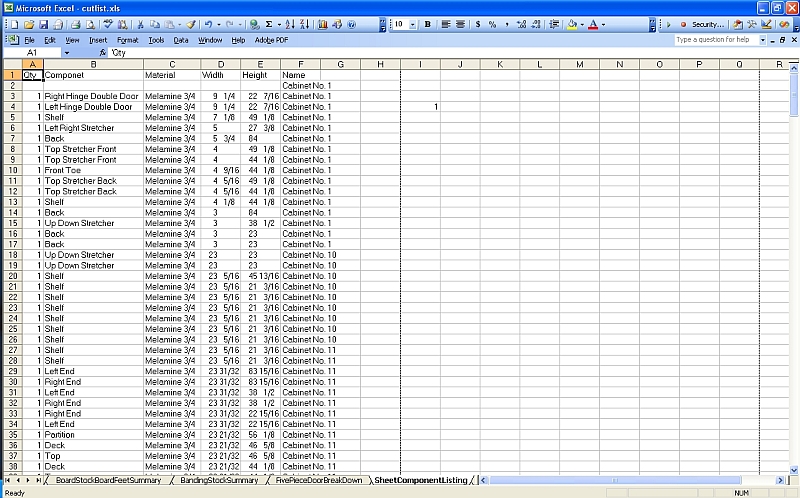Click the AutoSum sigma icon
800x498 pixels.
269,24
